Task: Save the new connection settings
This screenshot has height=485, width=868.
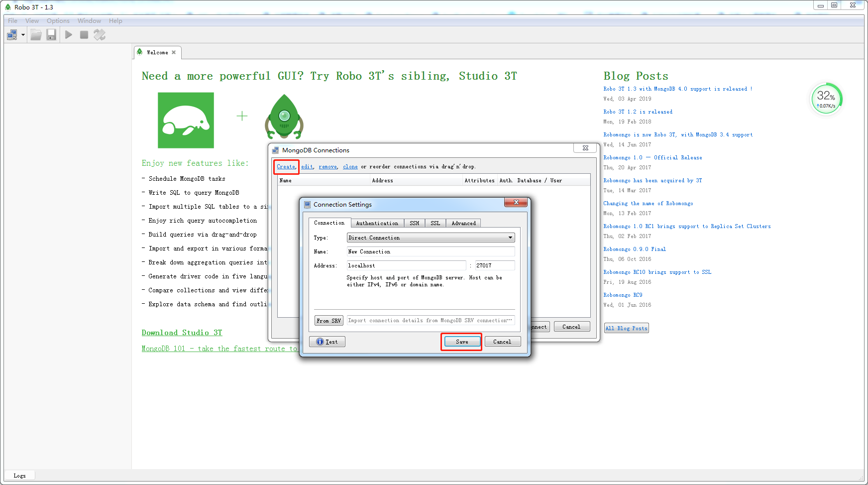Action: coord(461,341)
